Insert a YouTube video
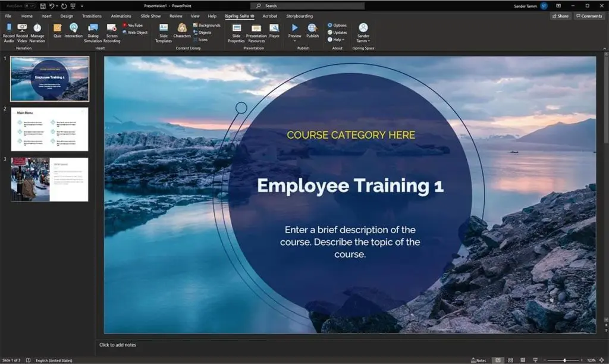The width and height of the screenshot is (609, 364). pyautogui.click(x=133, y=25)
